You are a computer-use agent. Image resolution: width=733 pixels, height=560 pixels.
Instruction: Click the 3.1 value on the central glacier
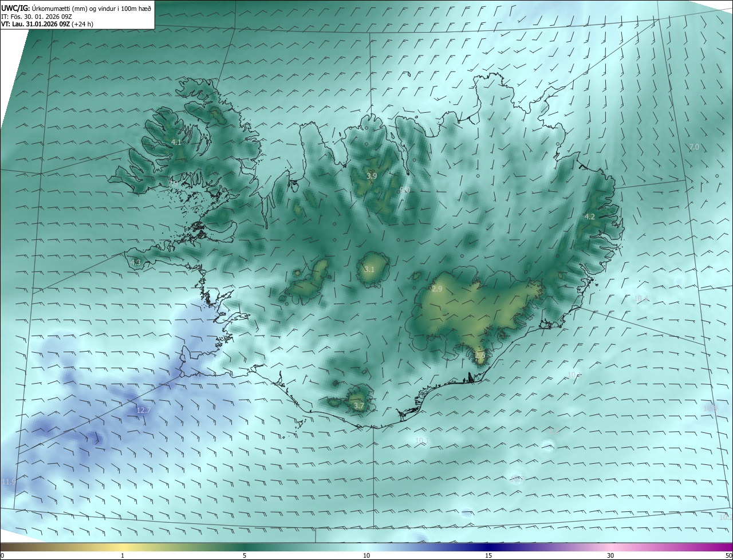click(369, 270)
